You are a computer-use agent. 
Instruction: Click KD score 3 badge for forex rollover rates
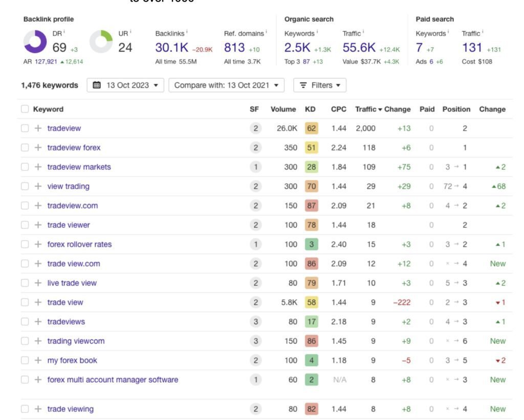pyautogui.click(x=312, y=245)
